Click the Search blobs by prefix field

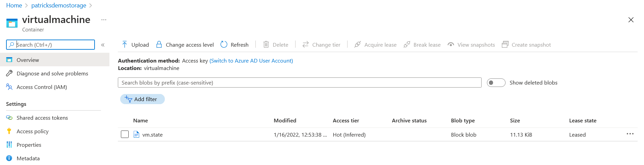click(300, 82)
